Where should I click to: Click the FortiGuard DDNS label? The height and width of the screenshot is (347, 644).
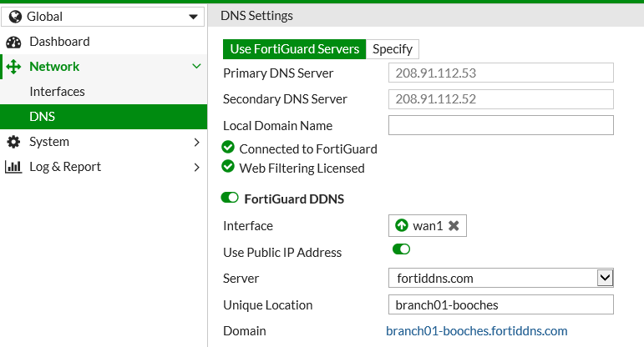pos(294,199)
